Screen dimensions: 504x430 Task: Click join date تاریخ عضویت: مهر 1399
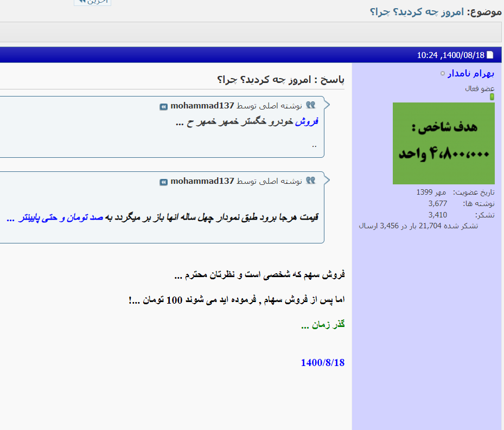pyautogui.click(x=456, y=192)
